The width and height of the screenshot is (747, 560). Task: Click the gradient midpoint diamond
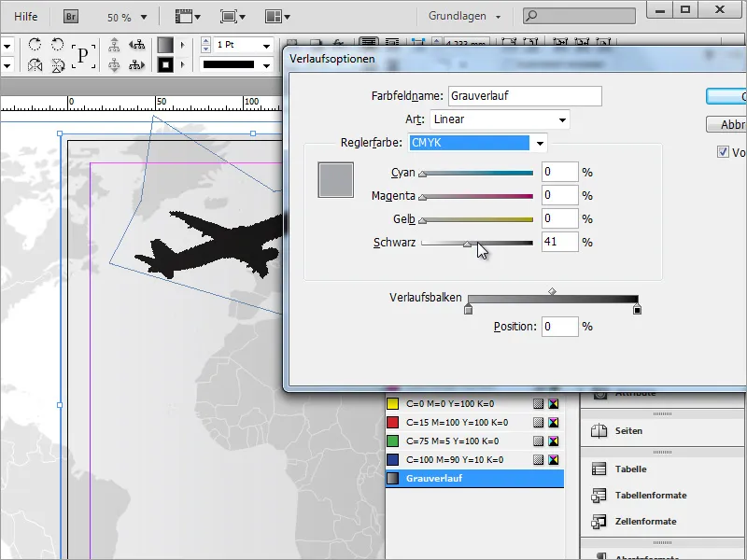tap(552, 291)
